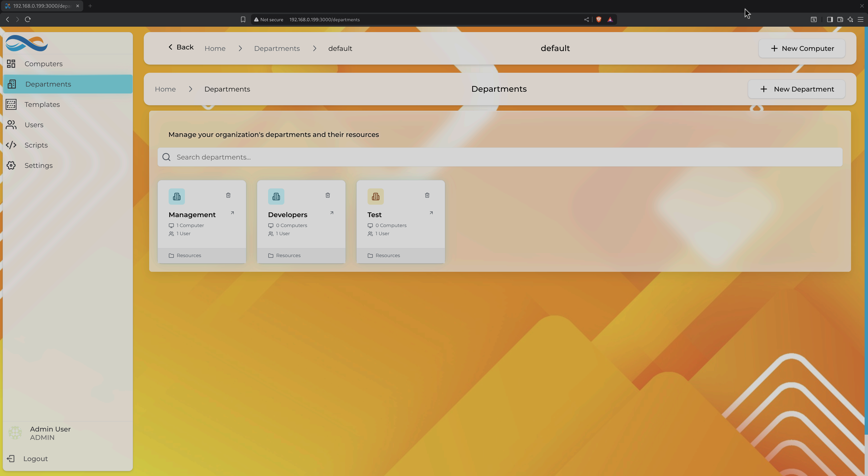Screen dimensions: 868x476
Task: Focus the Search departments input field
Action: pyautogui.click(x=500, y=157)
